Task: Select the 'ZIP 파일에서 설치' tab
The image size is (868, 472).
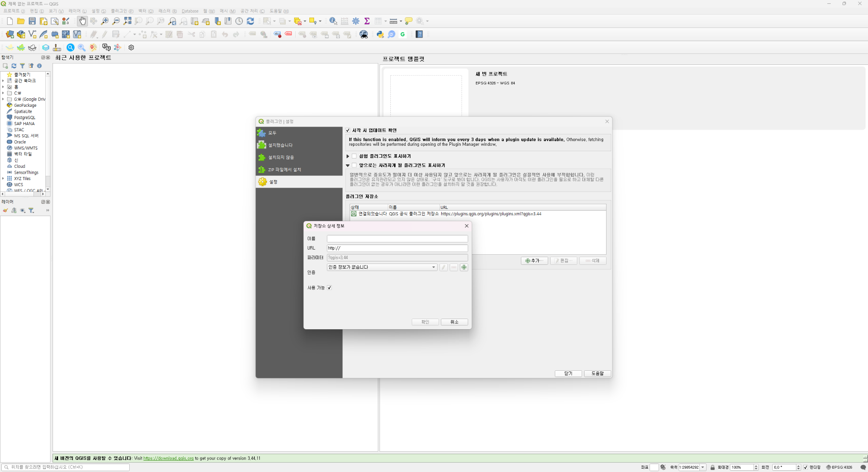Action: pyautogui.click(x=299, y=169)
